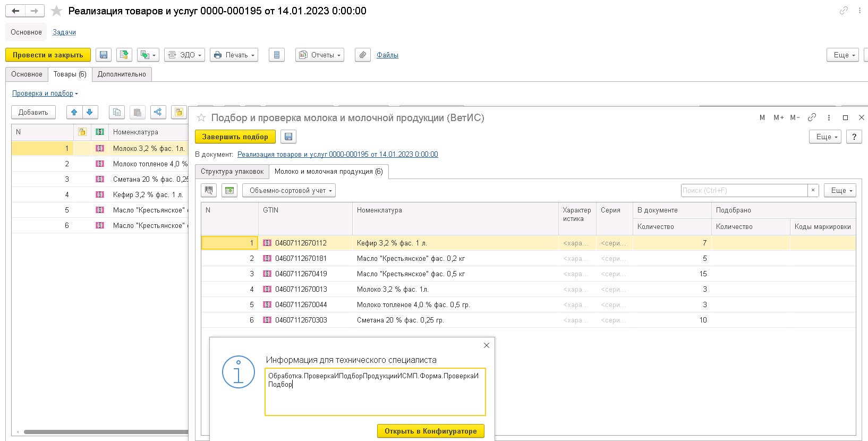Open the ЭДО dropdown menu

[x=185, y=55]
